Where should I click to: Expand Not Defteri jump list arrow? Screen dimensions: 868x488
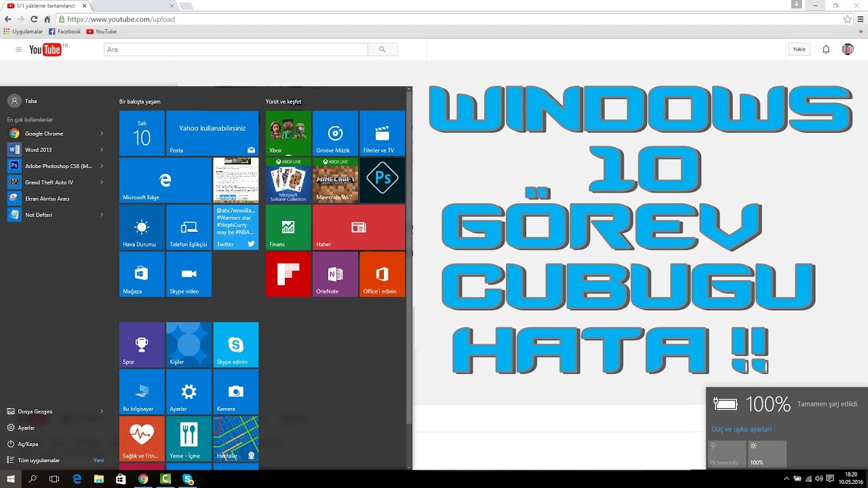pos(102,215)
